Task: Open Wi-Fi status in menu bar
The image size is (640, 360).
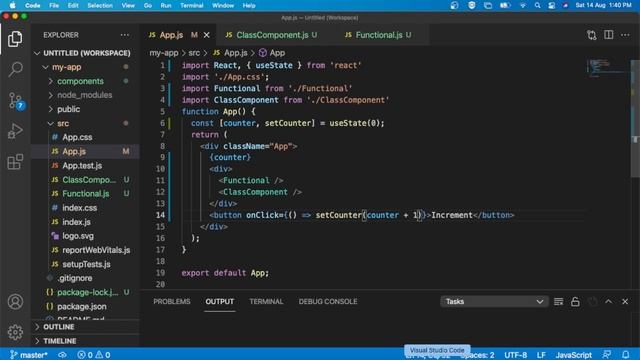Action: pyautogui.click(x=522, y=5)
